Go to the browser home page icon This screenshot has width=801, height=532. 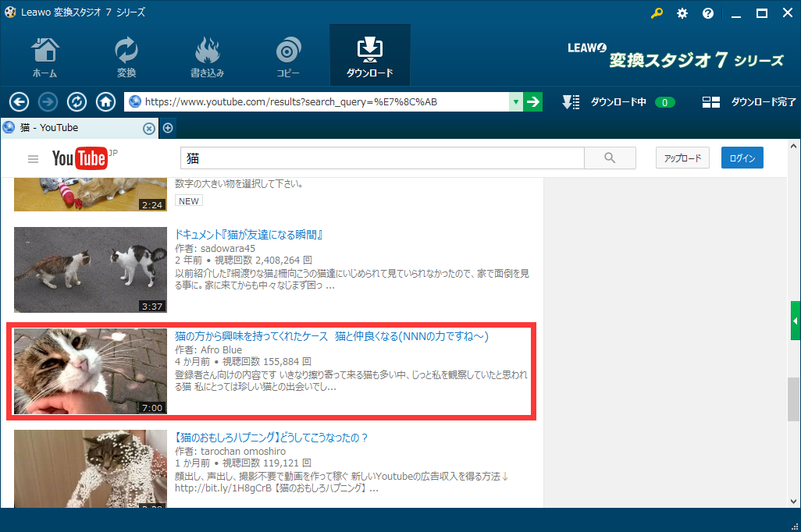105,102
